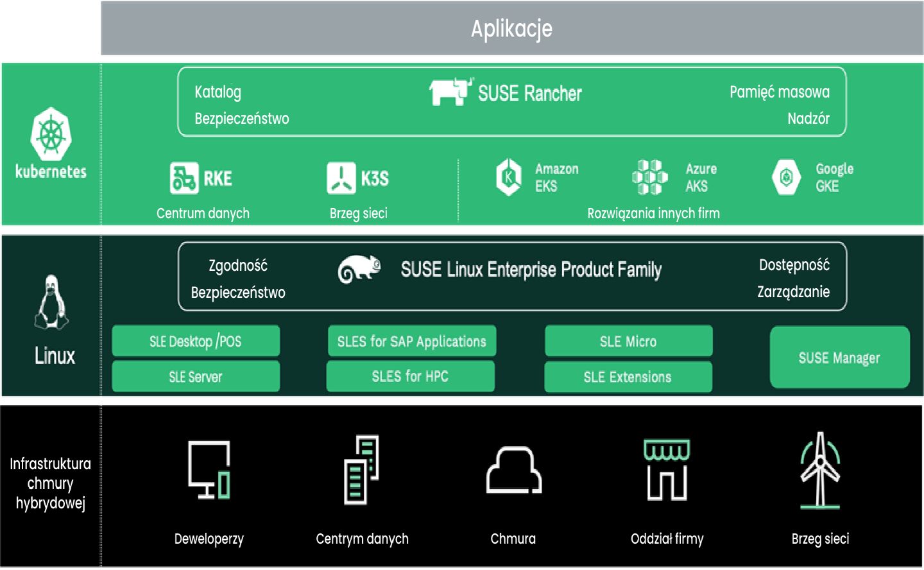Click the SUSE Rancher bull logo

click(448, 92)
